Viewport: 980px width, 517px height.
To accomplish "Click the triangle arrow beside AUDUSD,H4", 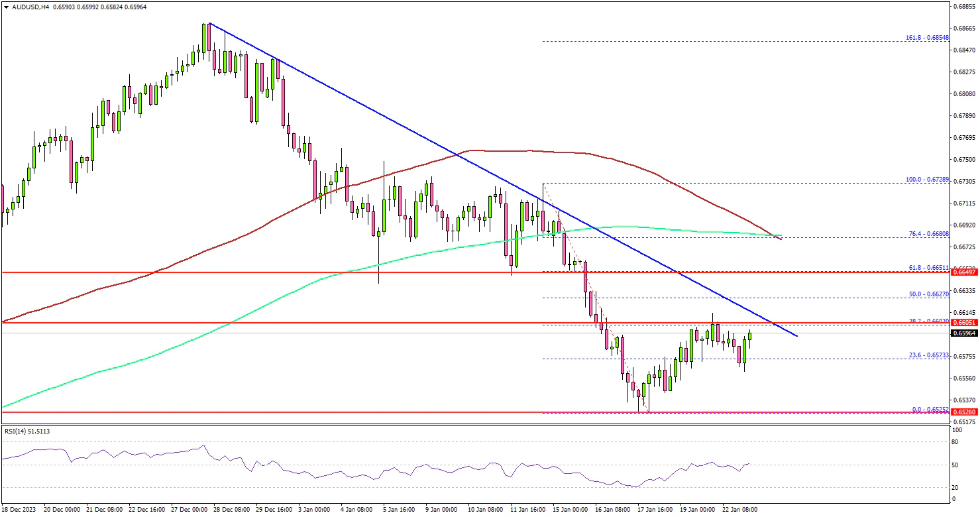I will pos(5,7).
